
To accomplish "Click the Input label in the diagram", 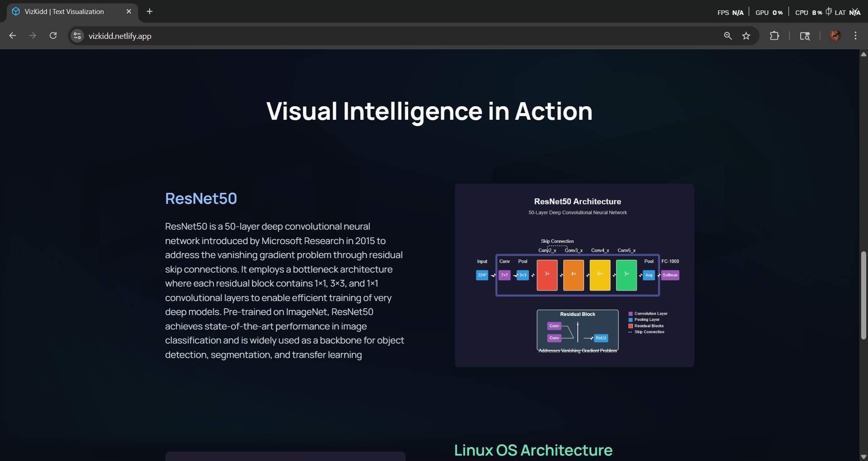I will point(482,261).
